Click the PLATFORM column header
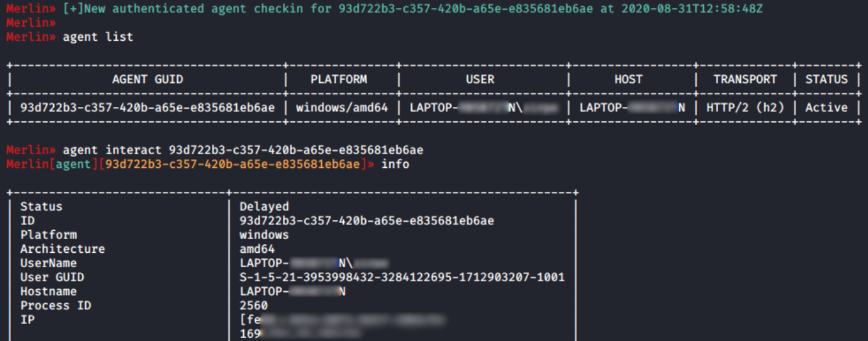 point(338,80)
